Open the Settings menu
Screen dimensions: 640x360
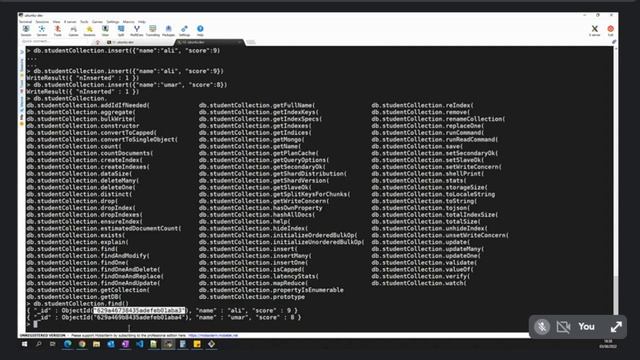click(113, 22)
